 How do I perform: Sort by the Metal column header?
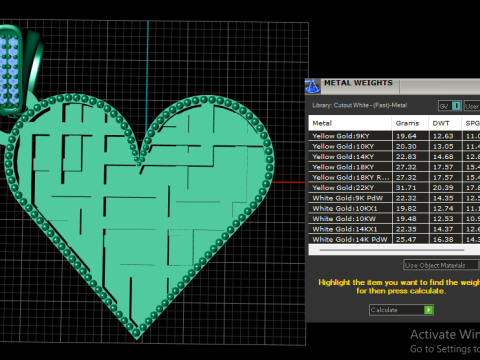[x=350, y=123]
